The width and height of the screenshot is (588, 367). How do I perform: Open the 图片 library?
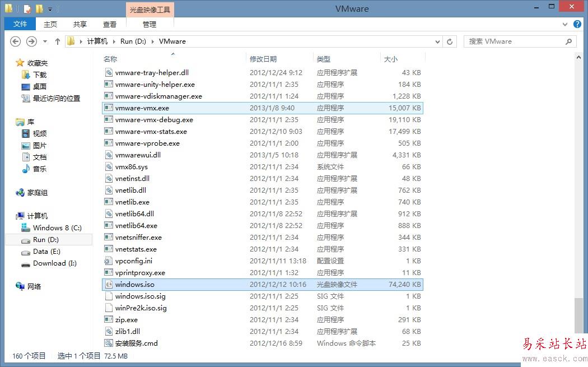click(x=39, y=146)
